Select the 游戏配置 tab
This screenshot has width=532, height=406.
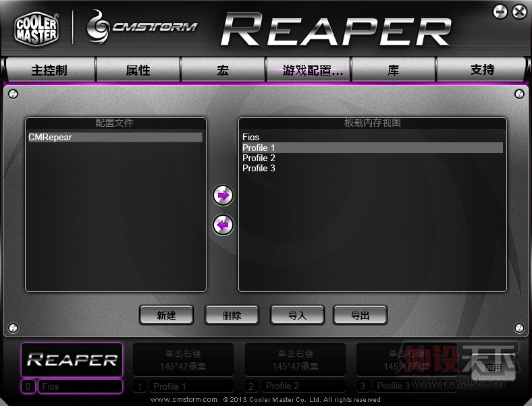(x=308, y=70)
